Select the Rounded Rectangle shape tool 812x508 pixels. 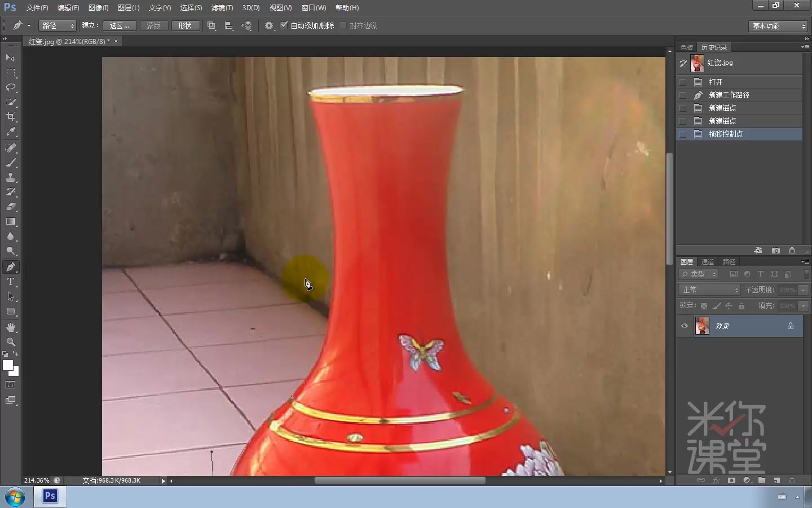(x=11, y=311)
